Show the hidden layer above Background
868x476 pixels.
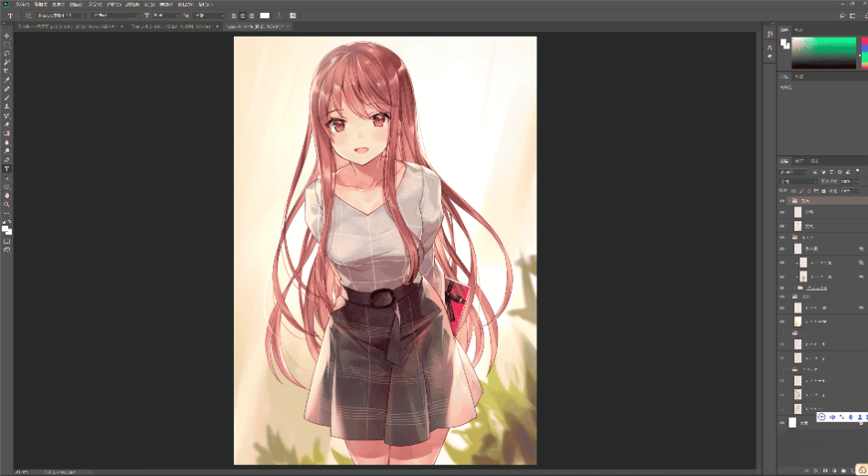(x=782, y=409)
